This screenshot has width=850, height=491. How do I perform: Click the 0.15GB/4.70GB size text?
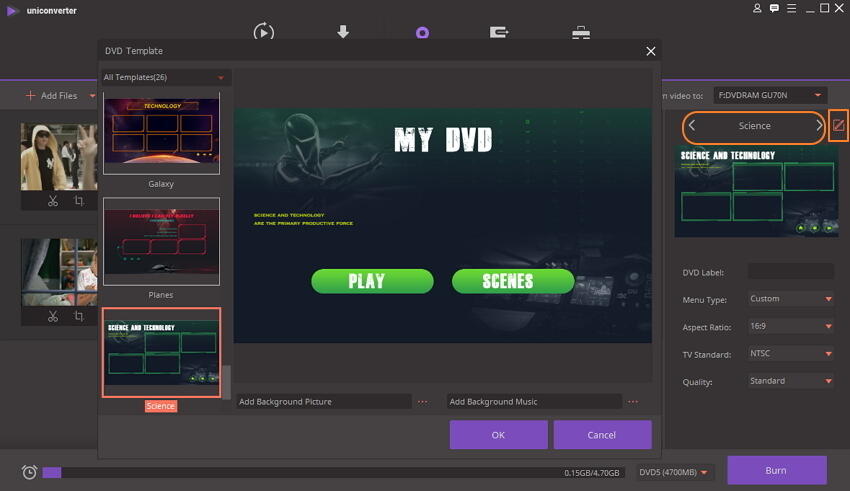[591, 473]
